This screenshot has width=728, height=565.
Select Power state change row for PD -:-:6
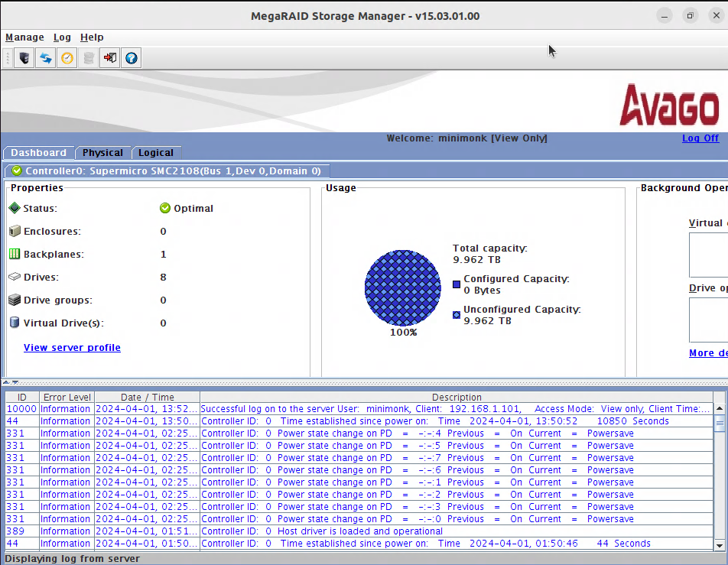coord(359,470)
